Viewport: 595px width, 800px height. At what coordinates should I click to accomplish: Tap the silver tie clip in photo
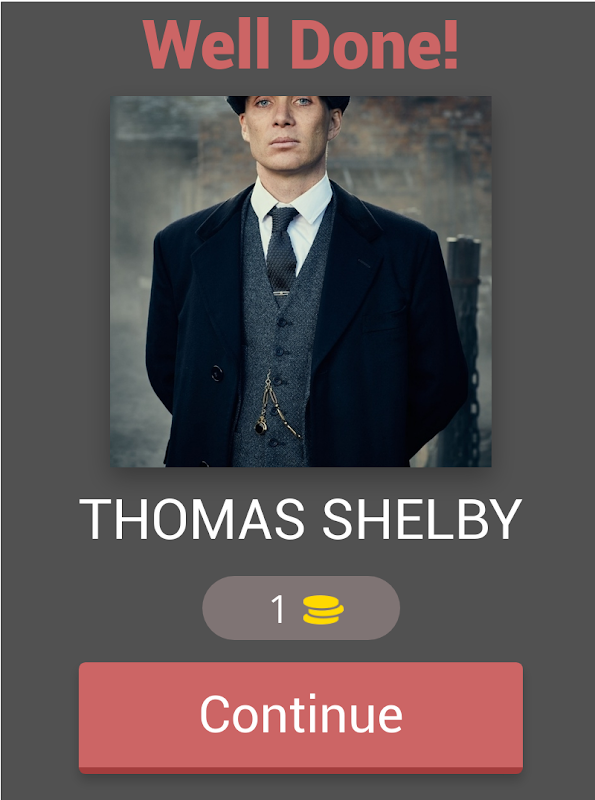click(x=281, y=293)
